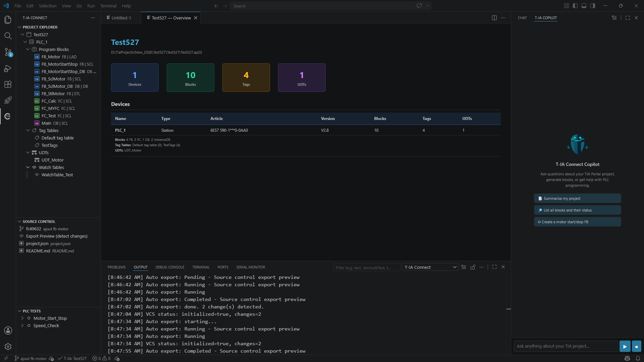Stop the Copilot response
The image size is (644, 362).
636,346
